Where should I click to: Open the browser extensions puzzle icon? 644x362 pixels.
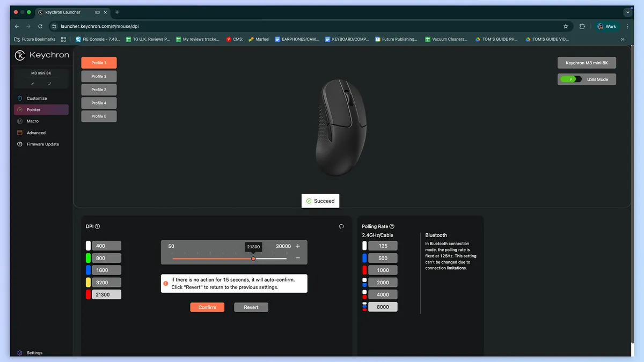[x=582, y=26]
